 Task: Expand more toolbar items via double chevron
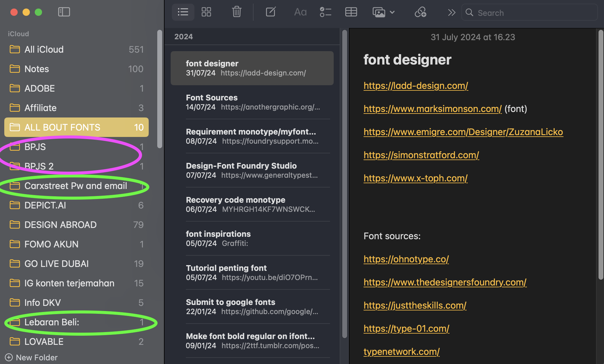click(452, 12)
